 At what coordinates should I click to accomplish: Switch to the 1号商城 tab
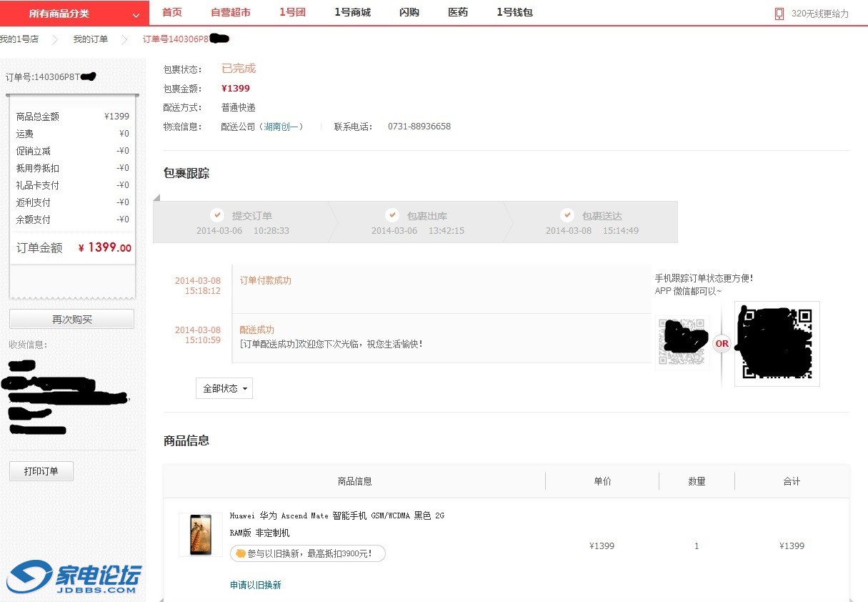pyautogui.click(x=352, y=12)
